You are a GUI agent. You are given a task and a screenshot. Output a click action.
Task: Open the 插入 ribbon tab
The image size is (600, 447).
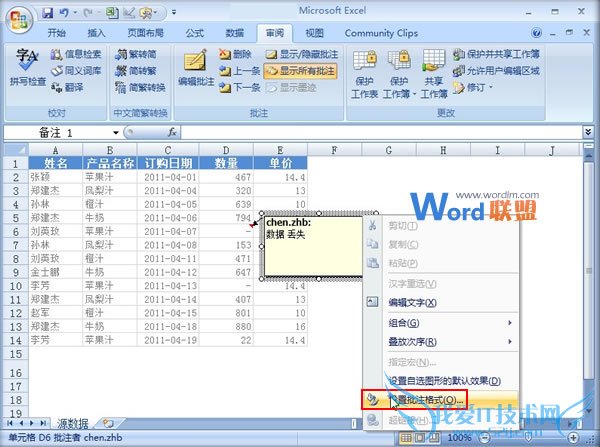click(x=96, y=33)
